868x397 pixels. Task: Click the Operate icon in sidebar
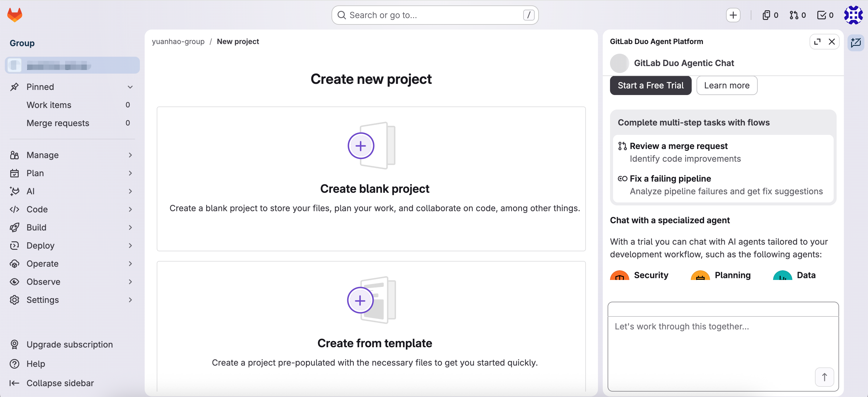(14, 264)
